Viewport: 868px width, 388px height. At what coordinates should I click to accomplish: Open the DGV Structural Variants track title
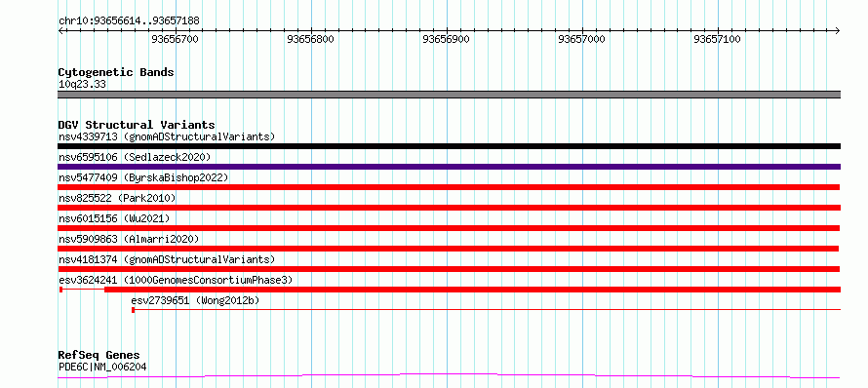coord(137,125)
